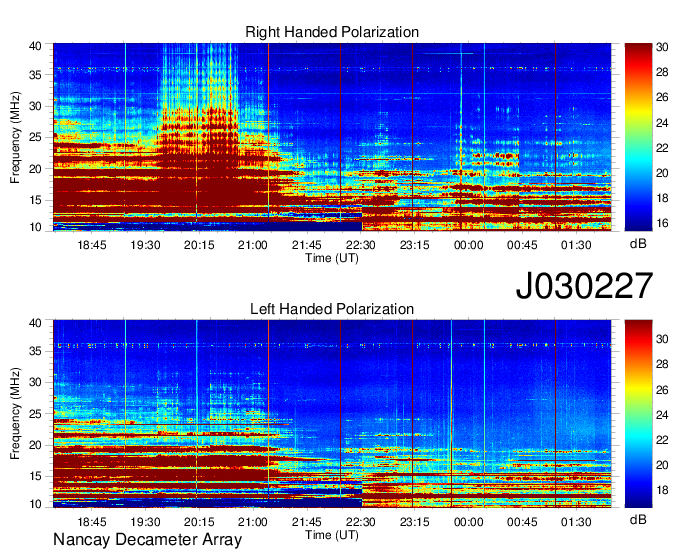Click the 21:45 tick on lower plot
Image resolution: width=680 pixels, height=552 pixels.
pos(307,522)
